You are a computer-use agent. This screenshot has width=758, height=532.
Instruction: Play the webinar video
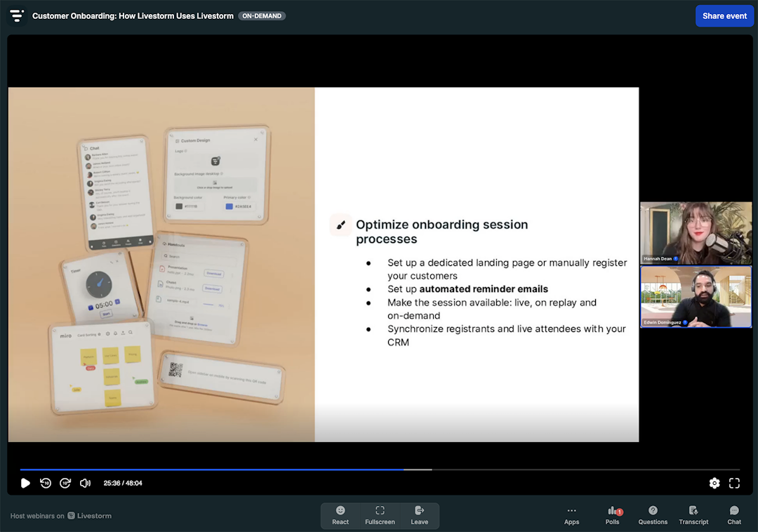pyautogui.click(x=25, y=483)
